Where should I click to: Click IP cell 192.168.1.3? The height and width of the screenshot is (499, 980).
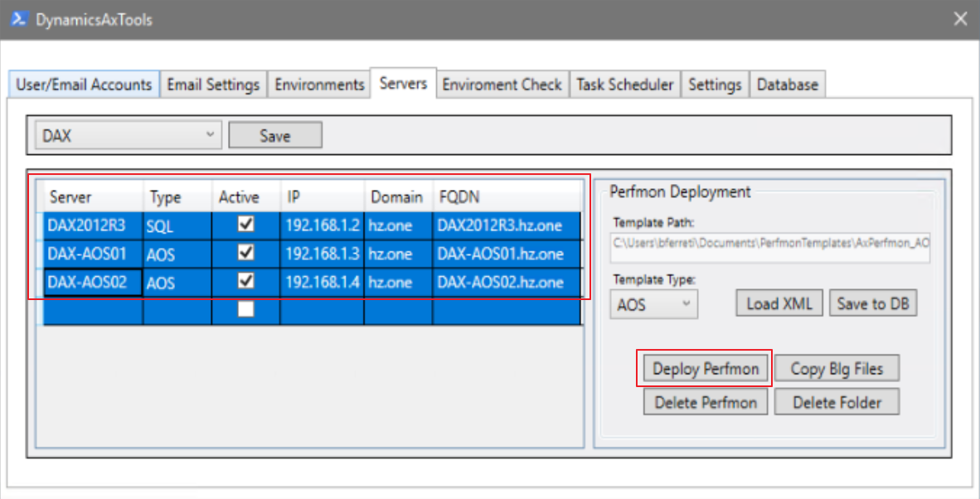322,254
